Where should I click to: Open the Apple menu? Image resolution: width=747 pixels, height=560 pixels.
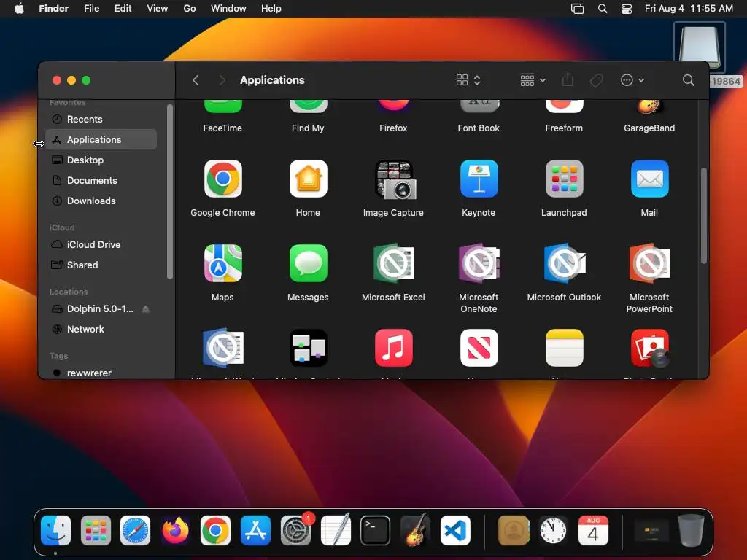[19, 9]
